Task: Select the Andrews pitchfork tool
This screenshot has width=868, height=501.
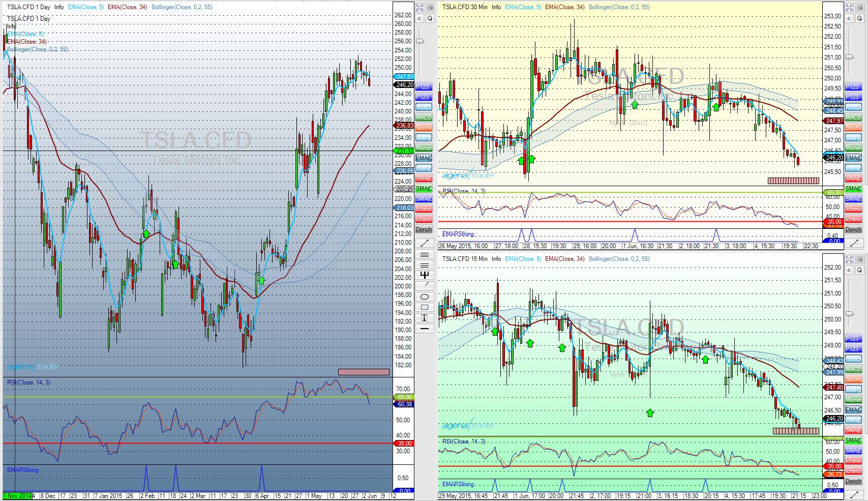Action: (x=425, y=275)
